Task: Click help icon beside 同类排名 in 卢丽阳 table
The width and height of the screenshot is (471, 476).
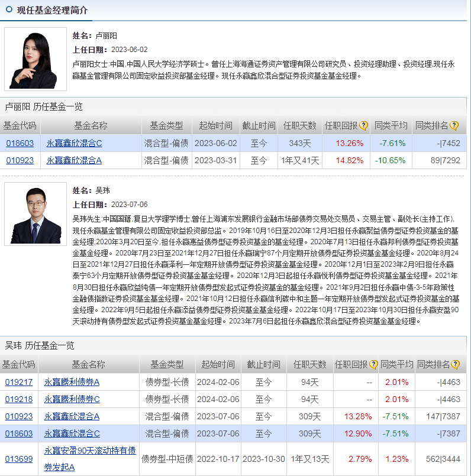Action: [x=454, y=126]
